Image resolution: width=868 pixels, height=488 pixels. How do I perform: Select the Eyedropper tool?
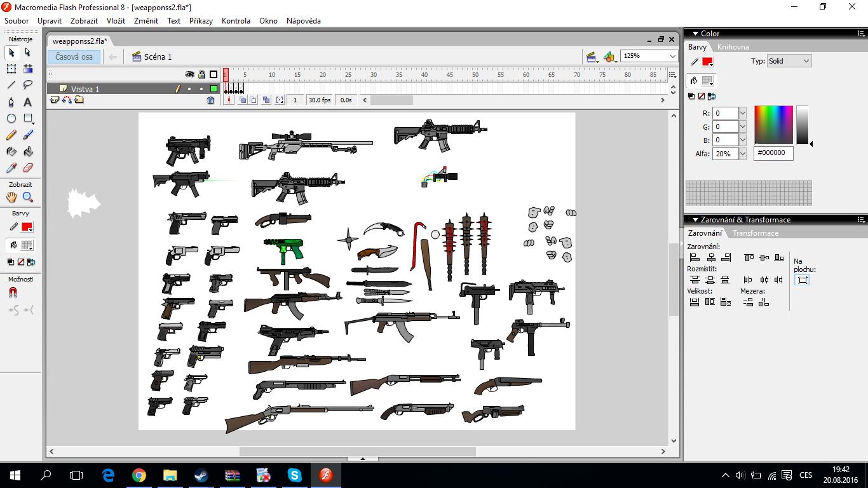click(11, 168)
